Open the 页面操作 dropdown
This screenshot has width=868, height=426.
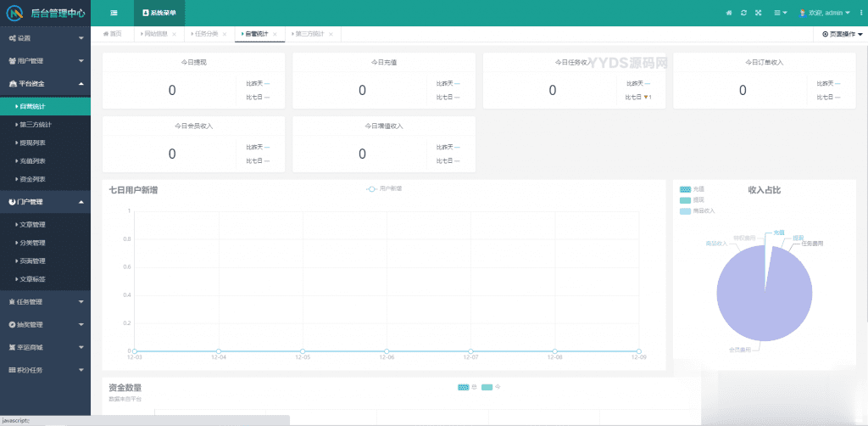(843, 34)
